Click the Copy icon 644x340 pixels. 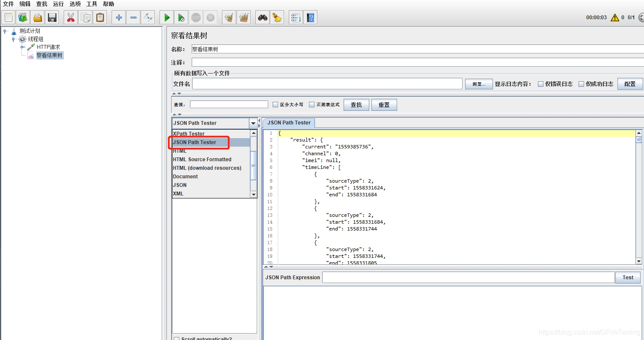point(86,18)
